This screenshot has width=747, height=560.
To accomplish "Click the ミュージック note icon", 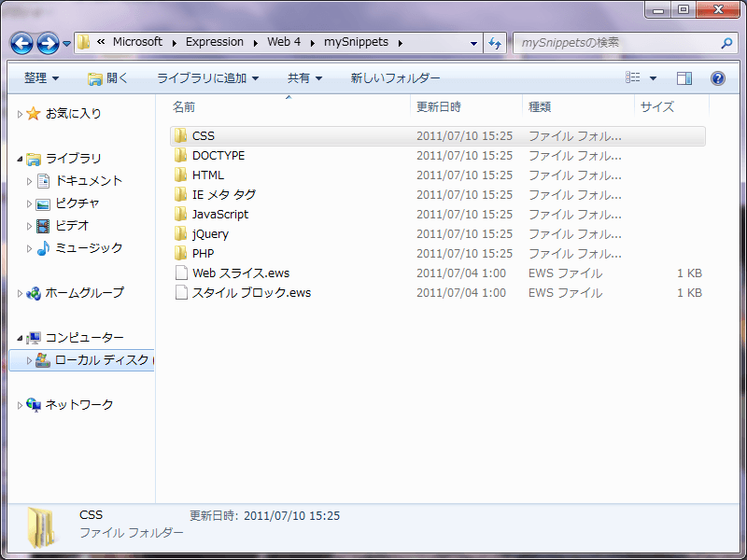I will coord(43,248).
